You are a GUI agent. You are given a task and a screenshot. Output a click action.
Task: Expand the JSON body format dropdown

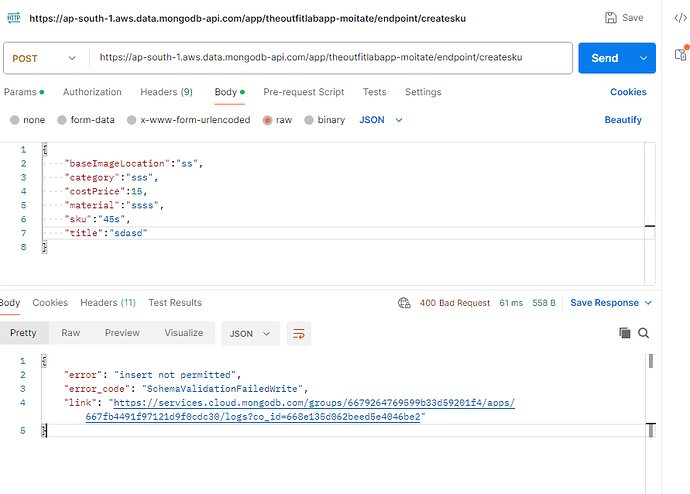click(x=381, y=120)
